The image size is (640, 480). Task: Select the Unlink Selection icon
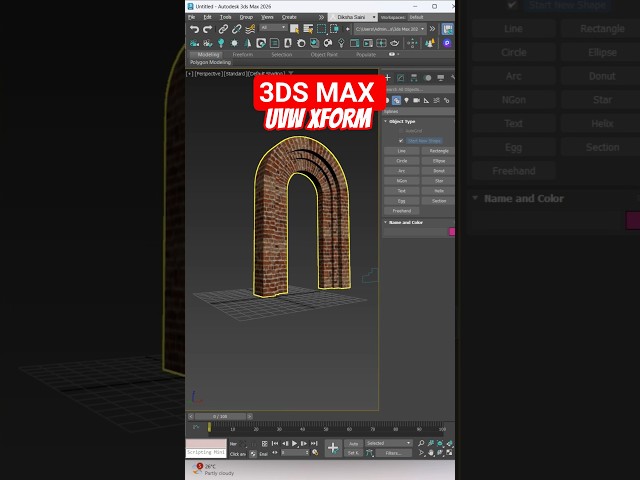(236, 29)
